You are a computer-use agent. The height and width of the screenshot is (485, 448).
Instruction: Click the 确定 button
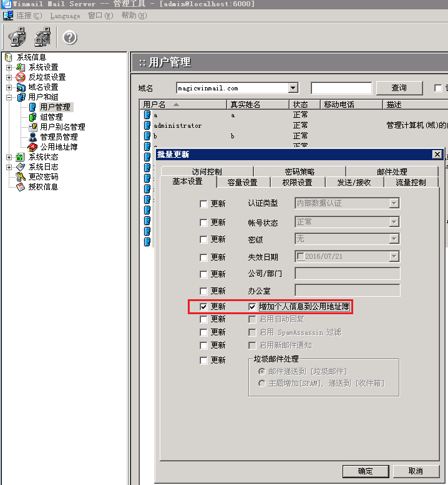[365, 471]
